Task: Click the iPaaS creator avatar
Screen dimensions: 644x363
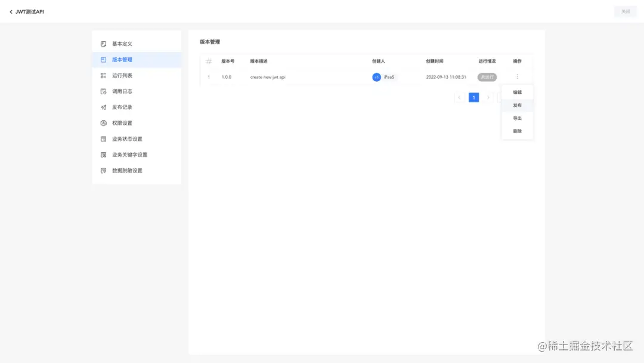Action: click(x=376, y=77)
